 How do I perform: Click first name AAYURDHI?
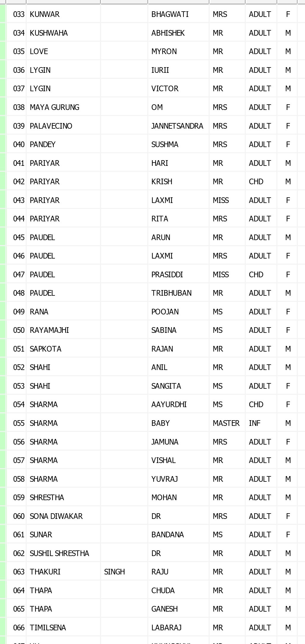169,404
